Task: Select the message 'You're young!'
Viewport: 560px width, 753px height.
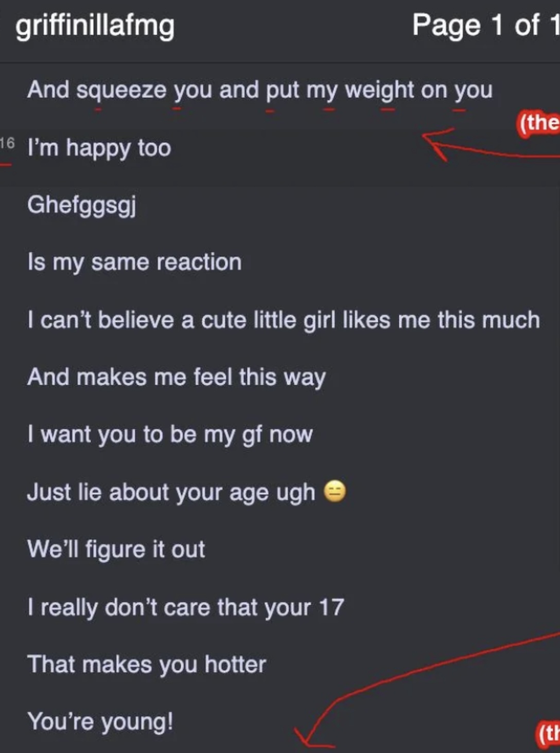Action: [x=100, y=722]
